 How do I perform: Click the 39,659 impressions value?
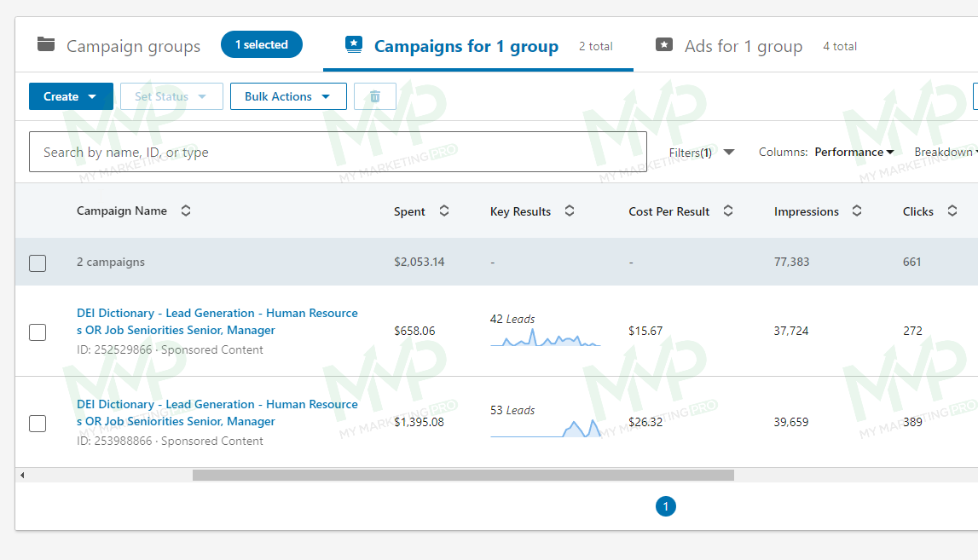(791, 422)
